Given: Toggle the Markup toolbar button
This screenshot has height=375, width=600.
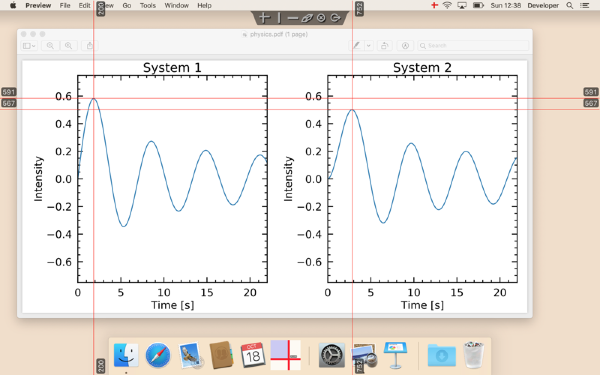Looking at the screenshot, I should pyautogui.click(x=405, y=46).
